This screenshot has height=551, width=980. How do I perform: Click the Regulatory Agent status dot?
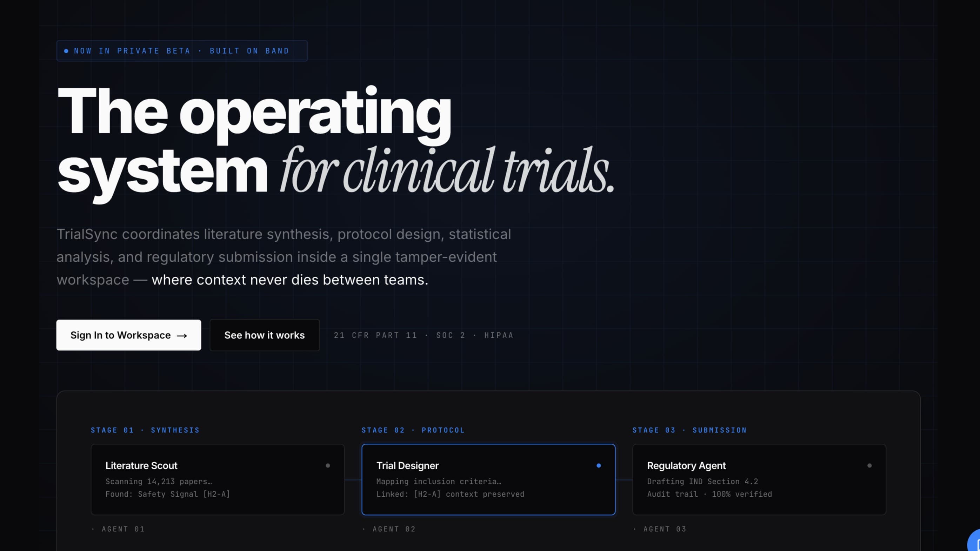point(869,465)
